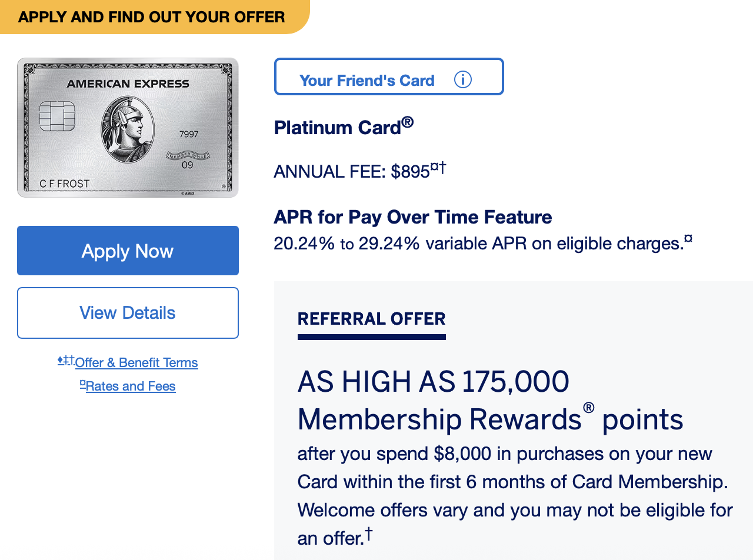Image resolution: width=753 pixels, height=560 pixels.
Task: Click the registered mark after Platinum Card
Action: tap(408, 122)
